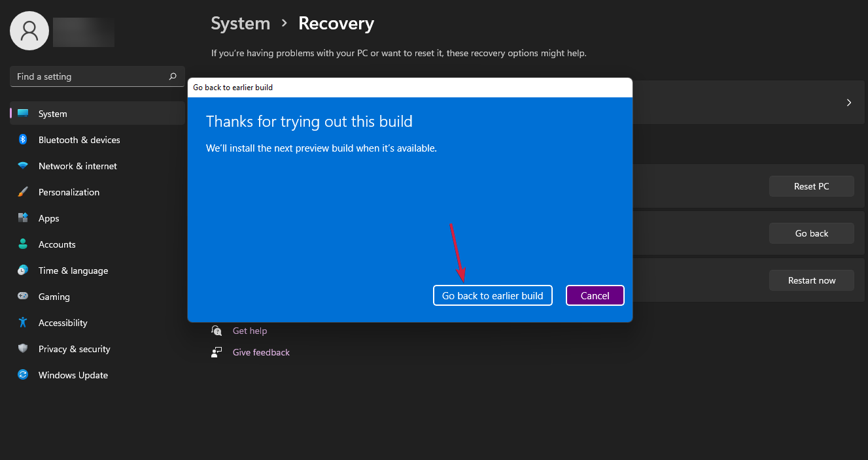Select System in the settings sidebar
This screenshot has height=460, width=868.
(52, 113)
